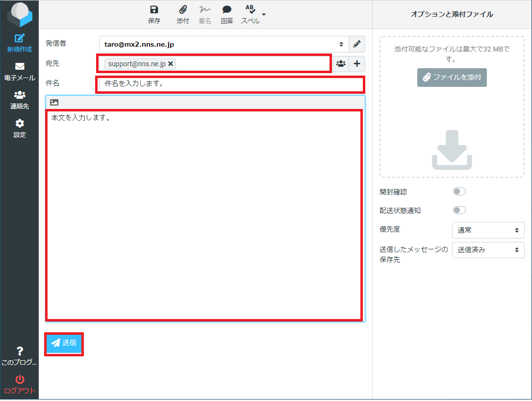
Task: Enable the 開封確認 toggle switch
Action: click(459, 191)
